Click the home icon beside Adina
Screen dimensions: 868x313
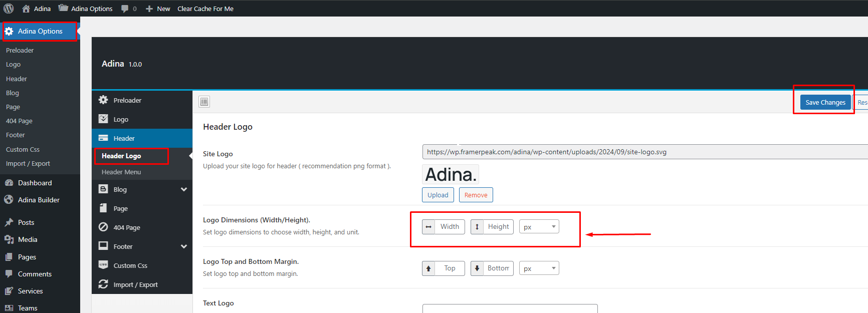[x=26, y=9]
